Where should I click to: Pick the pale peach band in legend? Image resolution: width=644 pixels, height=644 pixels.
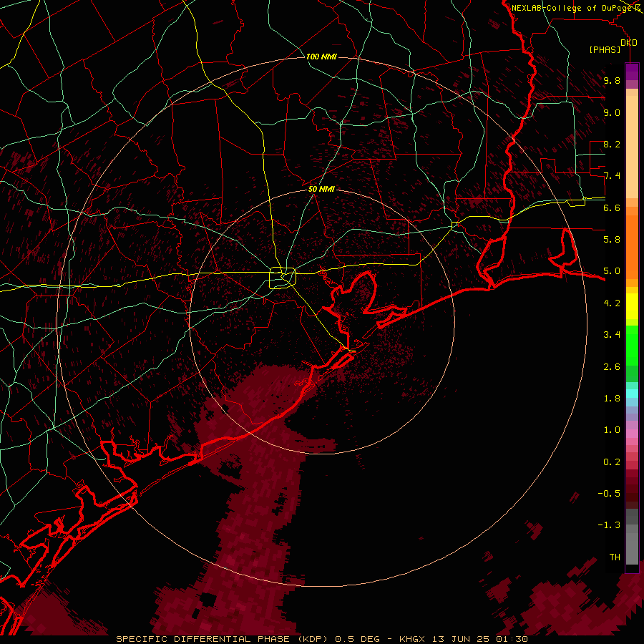pyautogui.click(x=632, y=148)
